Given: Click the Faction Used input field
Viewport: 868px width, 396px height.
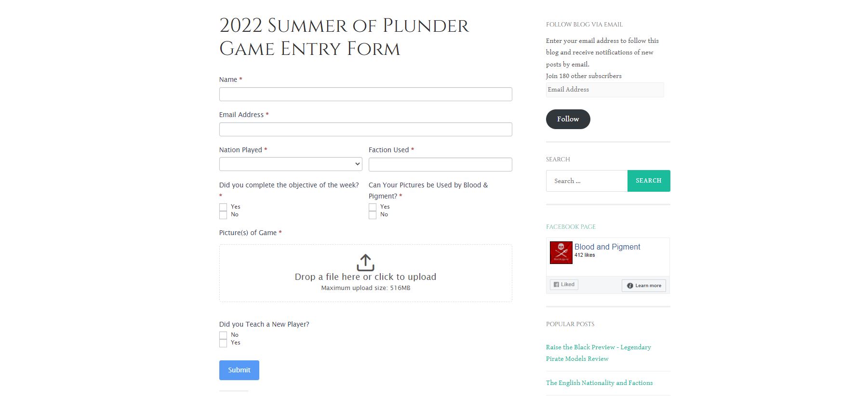Looking at the screenshot, I should click(440, 164).
